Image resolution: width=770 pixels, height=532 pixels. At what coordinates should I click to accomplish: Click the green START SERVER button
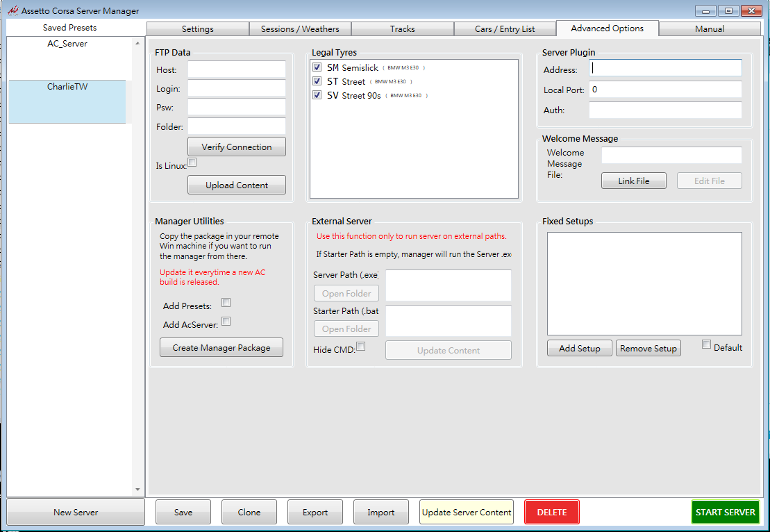(726, 512)
